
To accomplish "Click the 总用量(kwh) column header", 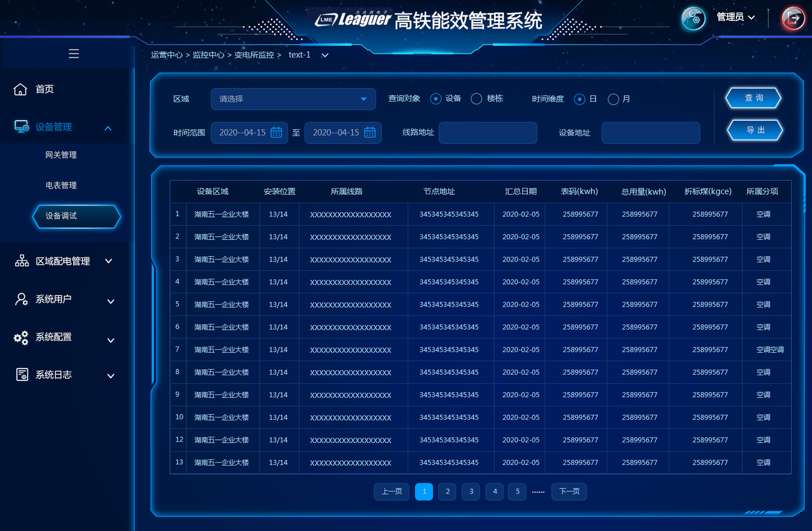I will 644,191.
